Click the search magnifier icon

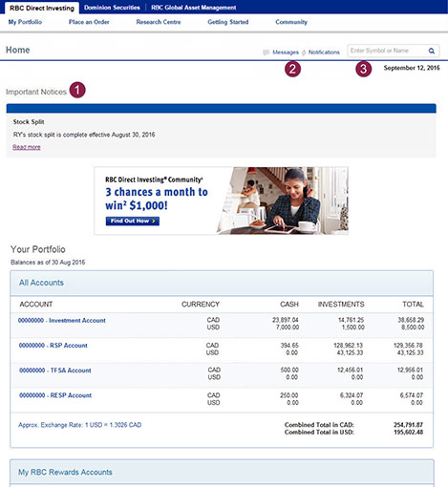point(432,51)
